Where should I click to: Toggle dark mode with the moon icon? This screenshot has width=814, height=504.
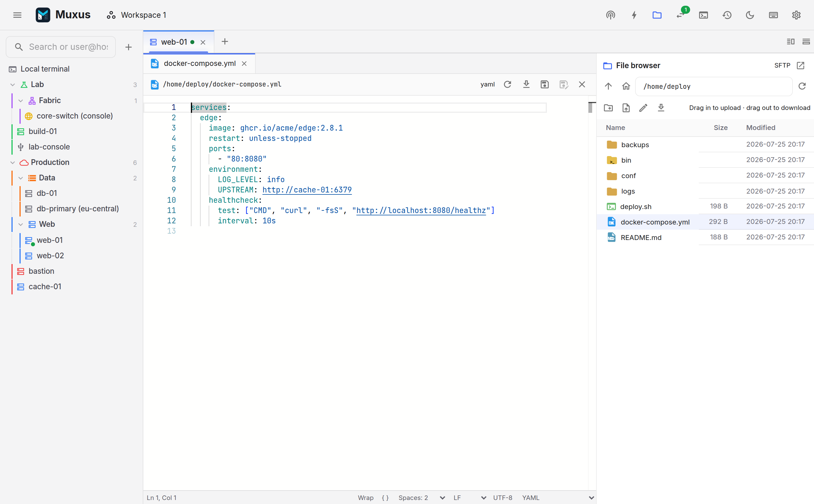[x=750, y=15]
